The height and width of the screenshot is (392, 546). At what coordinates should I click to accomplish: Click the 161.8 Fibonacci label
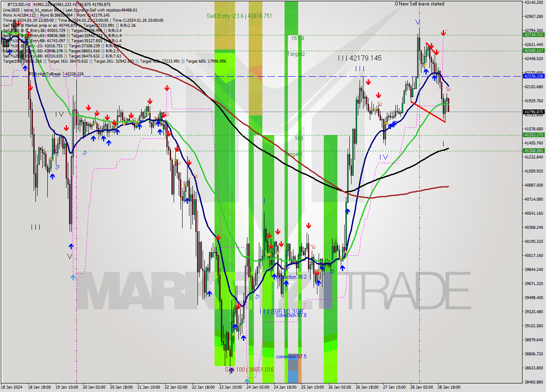click(x=297, y=38)
